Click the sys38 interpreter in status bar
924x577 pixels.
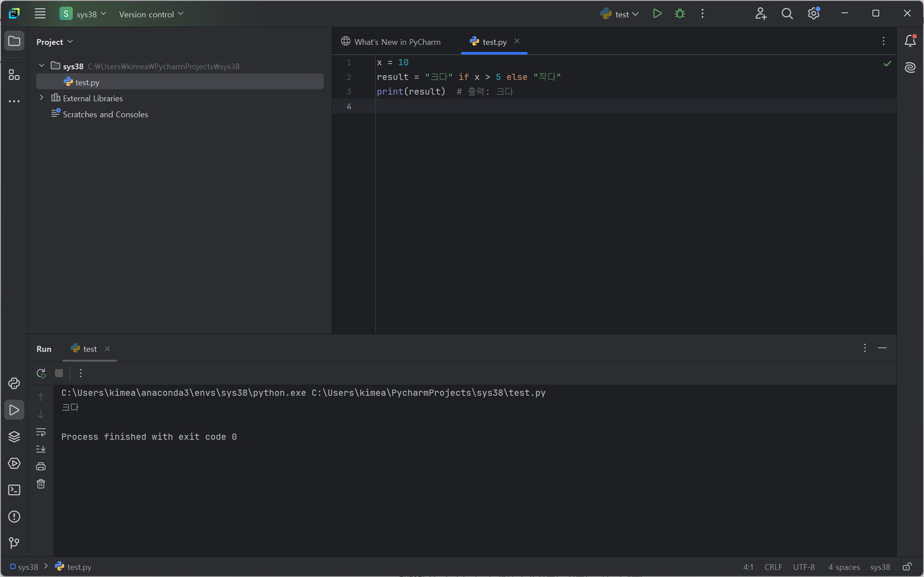pyautogui.click(x=880, y=567)
